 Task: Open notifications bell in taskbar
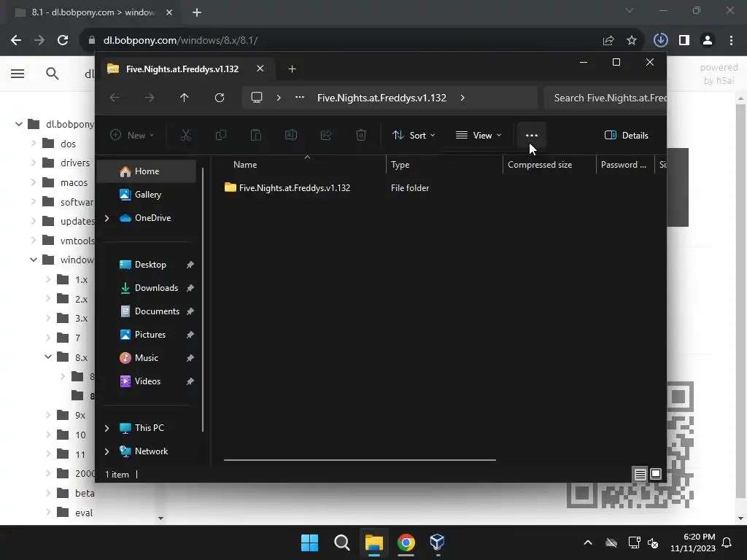pyautogui.click(x=727, y=542)
